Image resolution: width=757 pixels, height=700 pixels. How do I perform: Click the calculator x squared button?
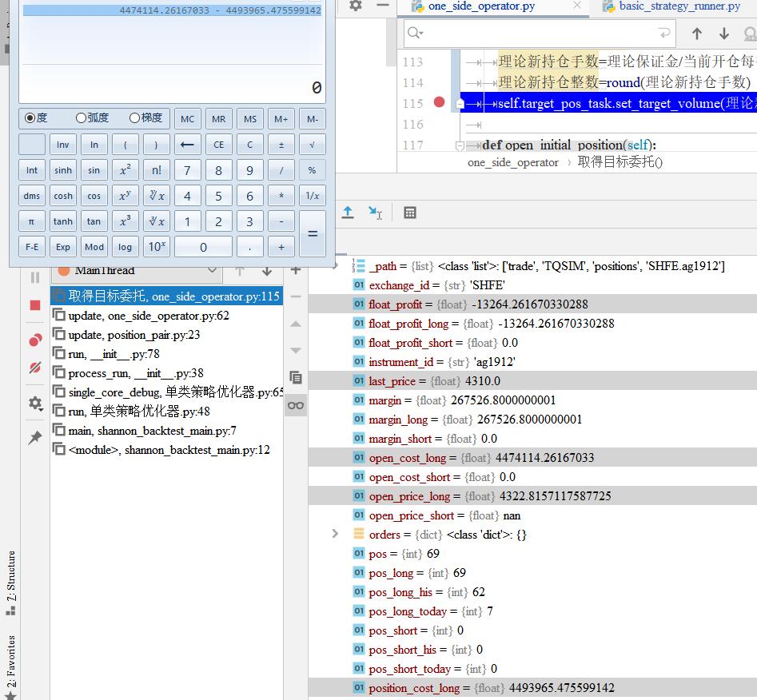click(x=125, y=170)
